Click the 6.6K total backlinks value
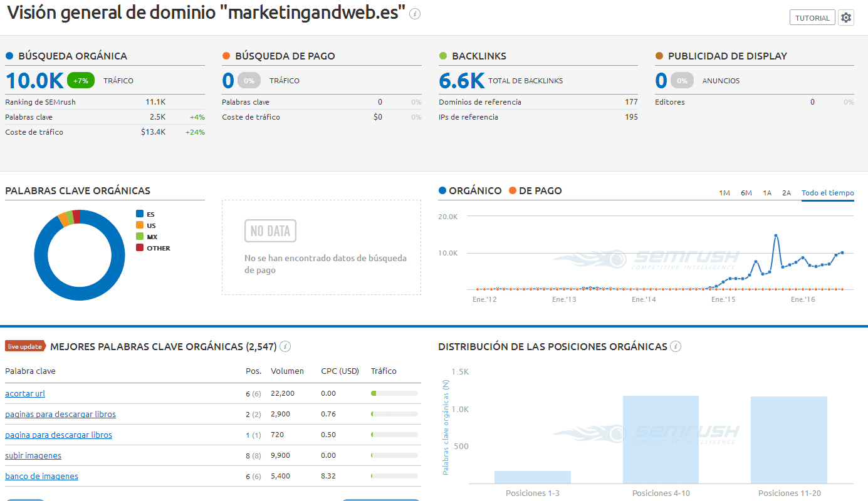Screen dimensions: 868x501 461,81
